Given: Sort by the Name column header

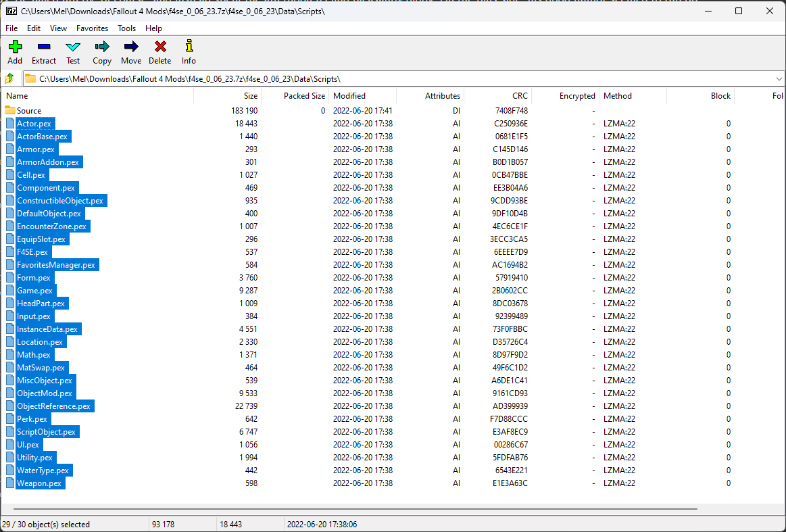Looking at the screenshot, I should tap(98, 96).
